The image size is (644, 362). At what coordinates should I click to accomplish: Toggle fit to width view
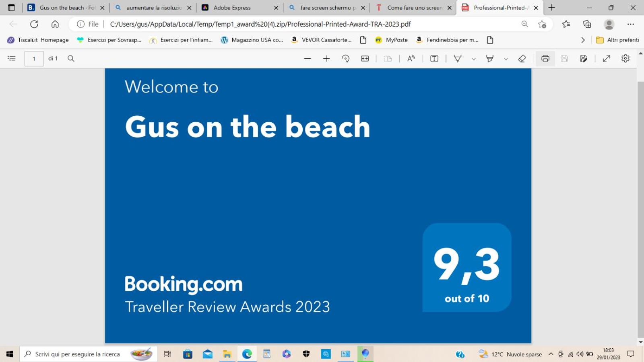click(365, 59)
